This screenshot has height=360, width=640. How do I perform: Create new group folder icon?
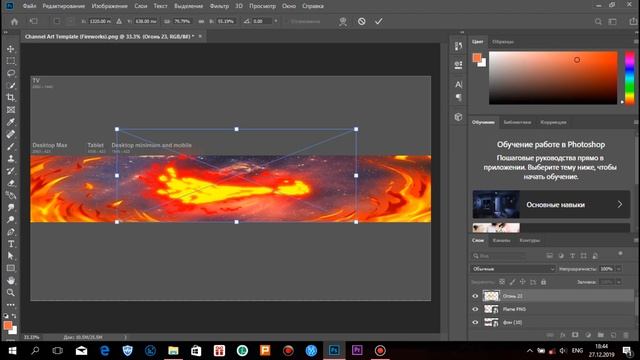point(600,335)
